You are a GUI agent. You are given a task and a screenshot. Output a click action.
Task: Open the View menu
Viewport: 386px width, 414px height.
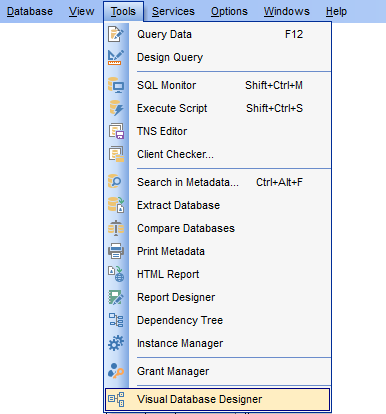click(x=81, y=11)
